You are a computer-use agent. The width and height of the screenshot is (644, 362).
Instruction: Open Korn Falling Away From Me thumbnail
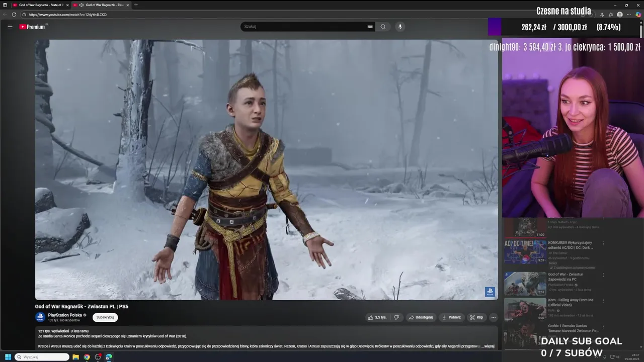pos(525,309)
